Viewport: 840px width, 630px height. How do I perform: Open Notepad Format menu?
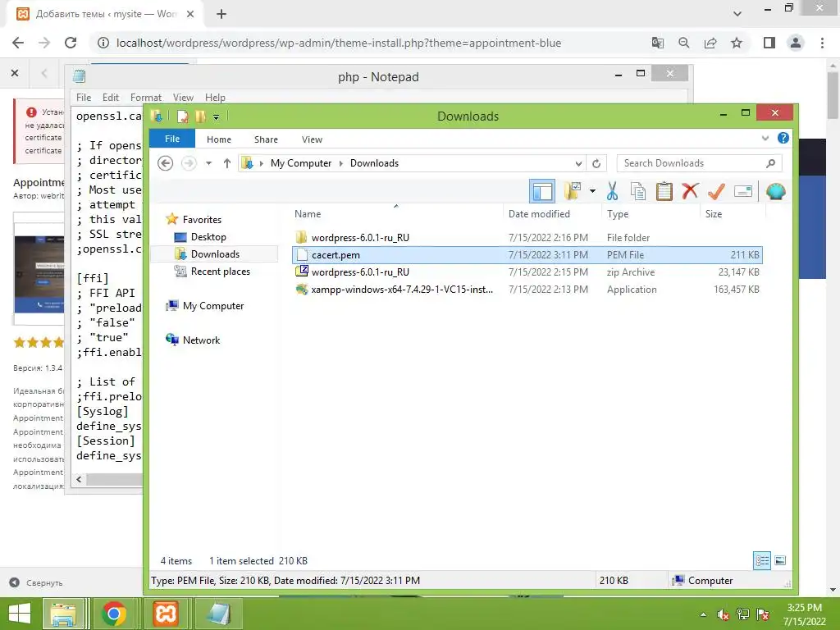pos(146,98)
